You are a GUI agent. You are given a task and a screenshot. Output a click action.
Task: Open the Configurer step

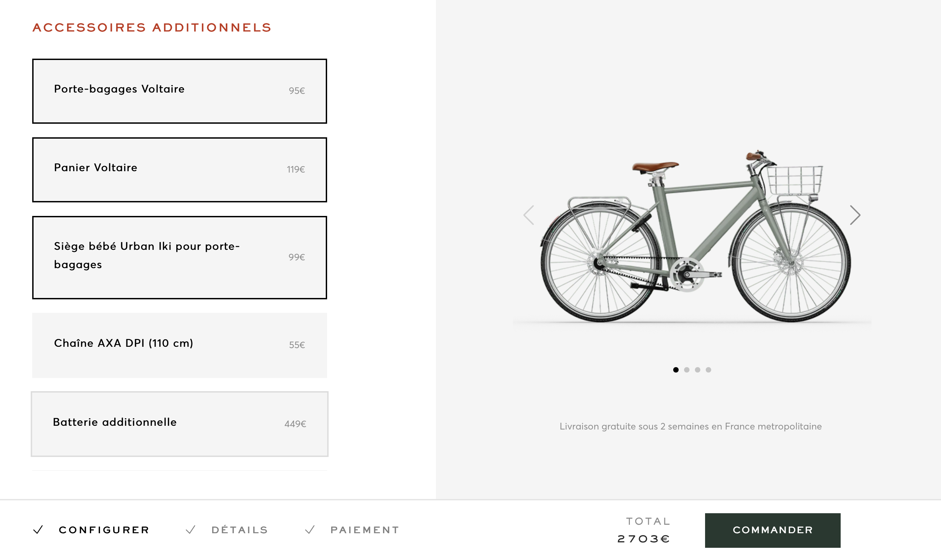[x=104, y=530]
